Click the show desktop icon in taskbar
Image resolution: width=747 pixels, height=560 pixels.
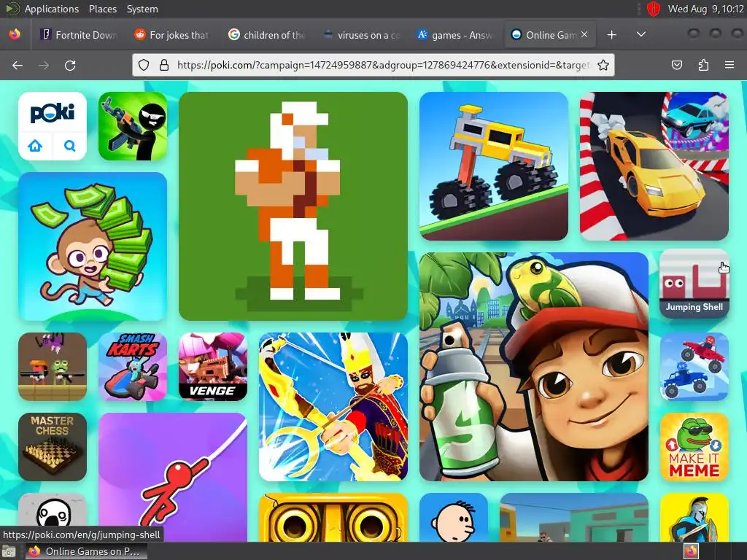(9, 551)
